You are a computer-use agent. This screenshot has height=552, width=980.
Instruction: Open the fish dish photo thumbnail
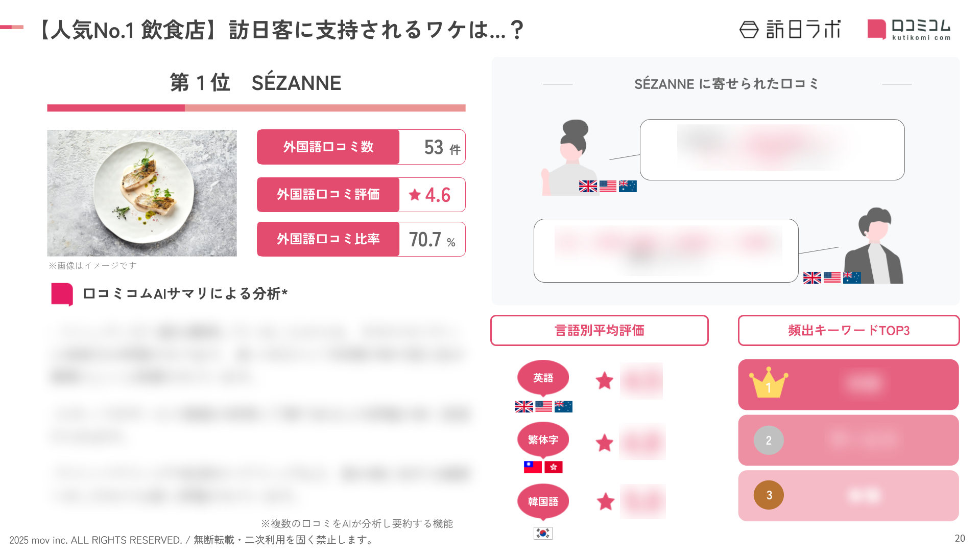142,193
